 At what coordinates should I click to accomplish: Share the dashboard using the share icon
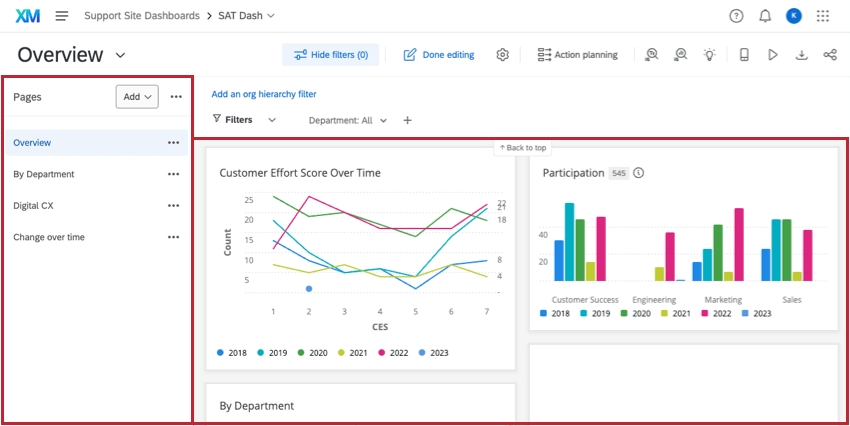pyautogui.click(x=830, y=55)
